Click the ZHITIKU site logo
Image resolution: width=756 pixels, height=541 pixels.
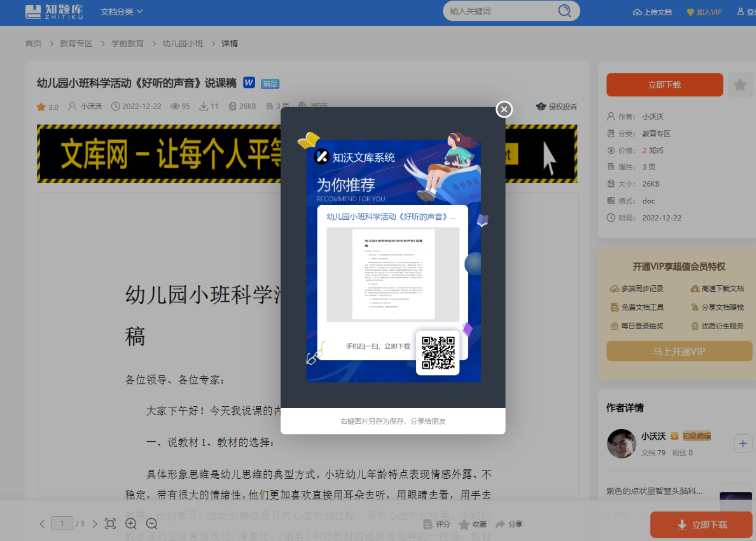[x=55, y=12]
